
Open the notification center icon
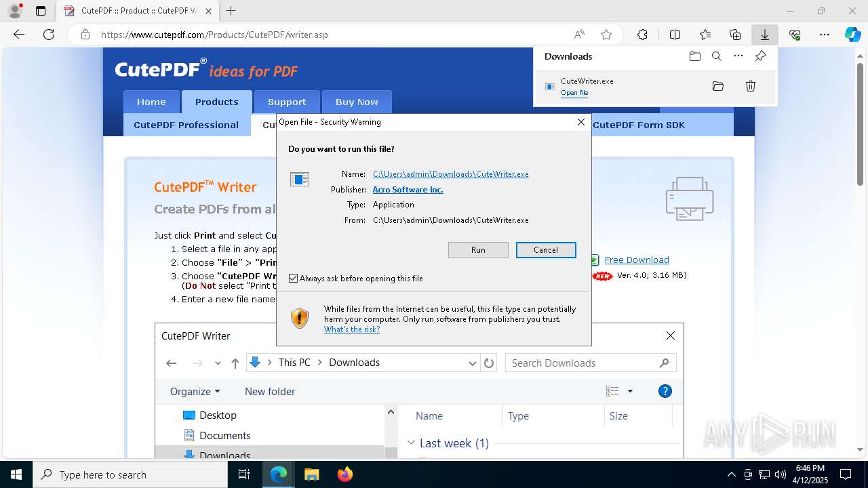click(x=846, y=474)
